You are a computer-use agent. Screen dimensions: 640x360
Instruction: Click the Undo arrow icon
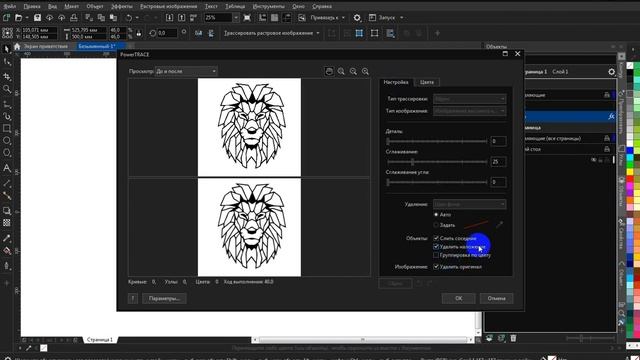pos(129,18)
